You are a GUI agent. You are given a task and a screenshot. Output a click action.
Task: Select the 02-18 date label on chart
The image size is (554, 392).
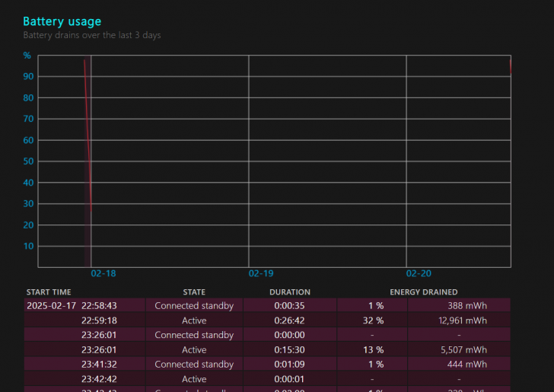click(103, 273)
